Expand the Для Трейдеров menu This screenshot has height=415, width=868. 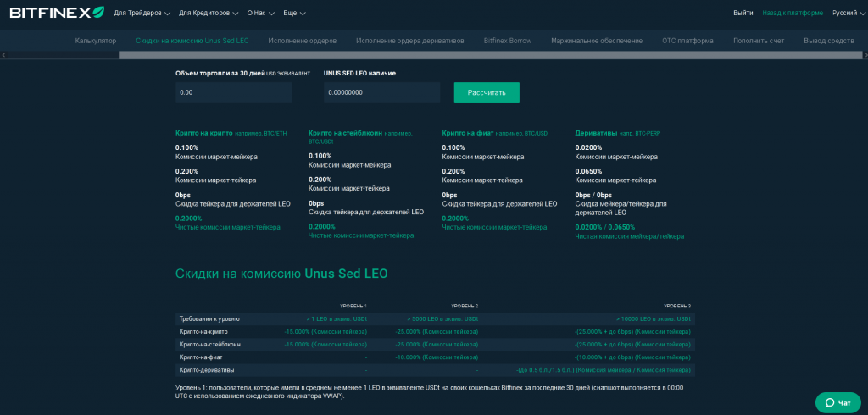pos(142,13)
